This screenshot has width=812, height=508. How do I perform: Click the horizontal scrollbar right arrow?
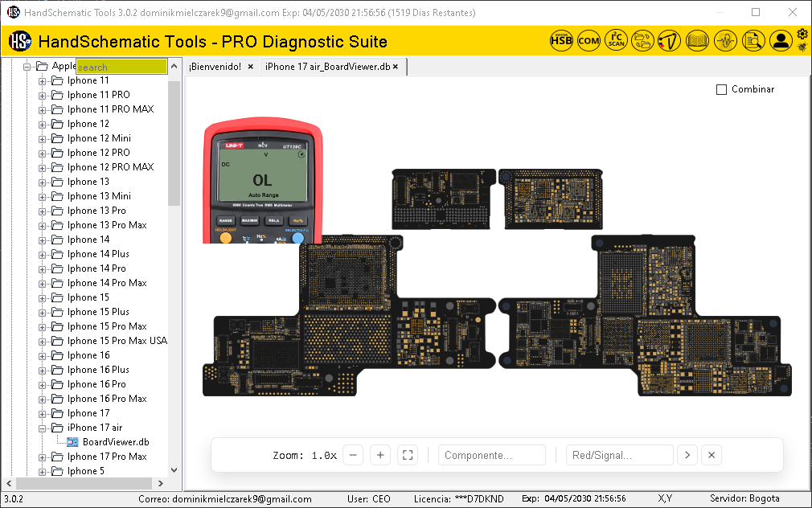tap(161, 483)
